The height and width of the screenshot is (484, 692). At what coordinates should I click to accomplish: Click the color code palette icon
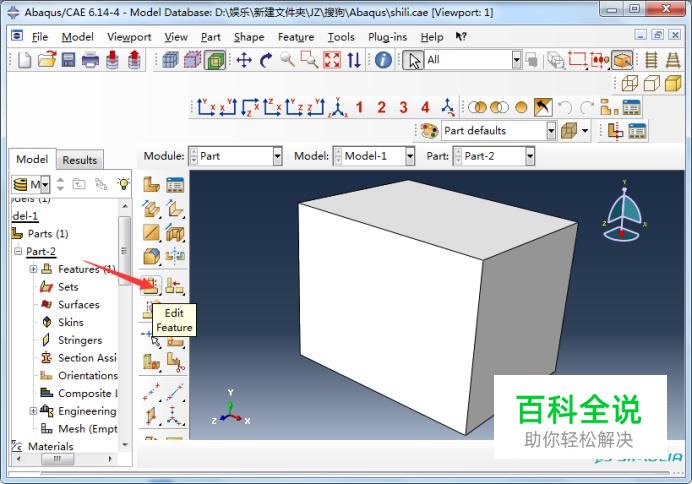click(x=429, y=131)
